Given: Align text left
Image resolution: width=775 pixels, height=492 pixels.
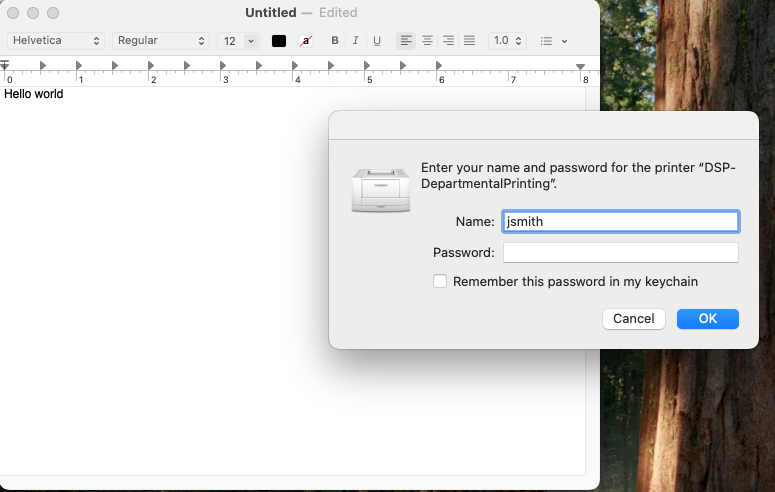Looking at the screenshot, I should (406, 41).
